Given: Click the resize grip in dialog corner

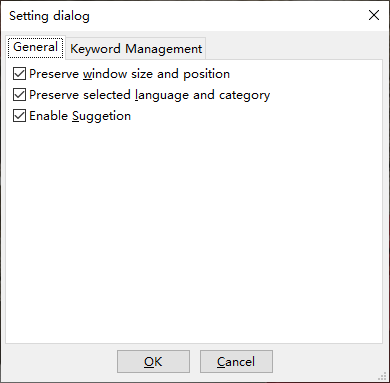Looking at the screenshot, I should tap(382, 376).
